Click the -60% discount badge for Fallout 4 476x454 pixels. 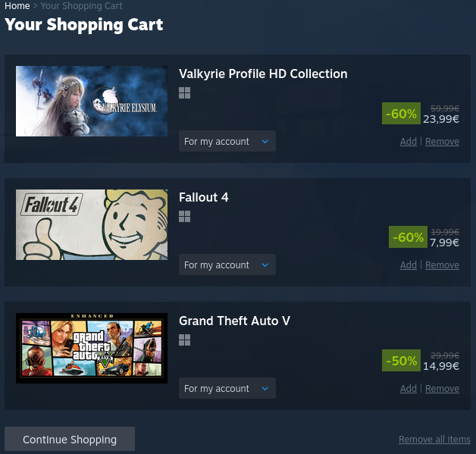(408, 236)
